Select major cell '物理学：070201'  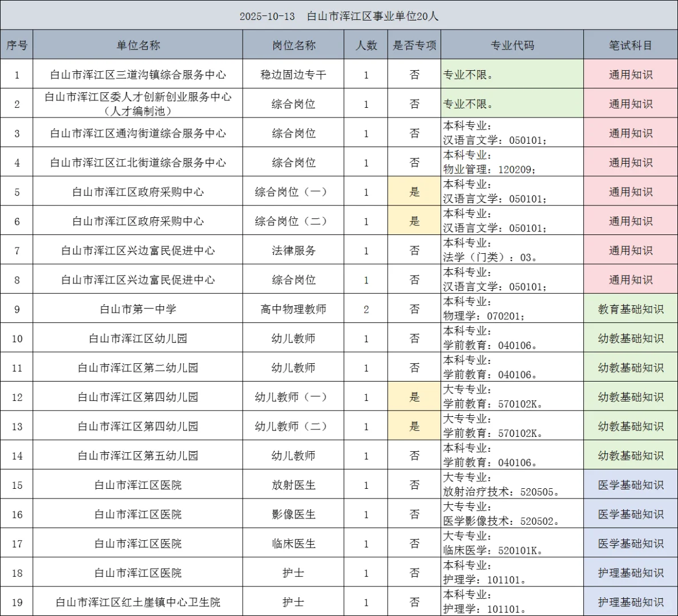coord(512,309)
